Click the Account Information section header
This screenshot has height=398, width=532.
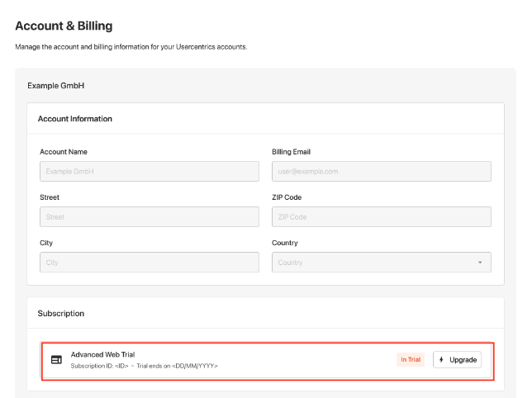click(x=75, y=119)
